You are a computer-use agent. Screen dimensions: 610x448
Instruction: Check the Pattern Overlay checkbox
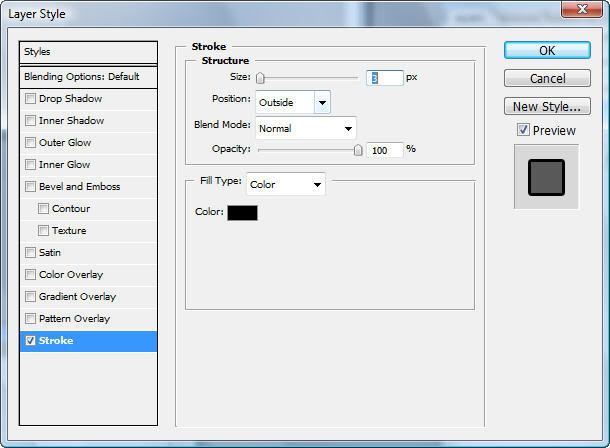pos(30,318)
